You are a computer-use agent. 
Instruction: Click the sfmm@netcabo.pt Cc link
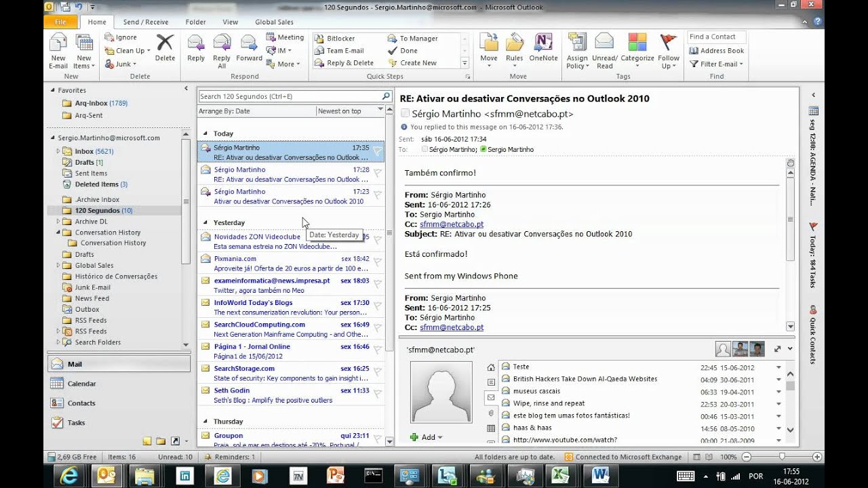pos(452,224)
